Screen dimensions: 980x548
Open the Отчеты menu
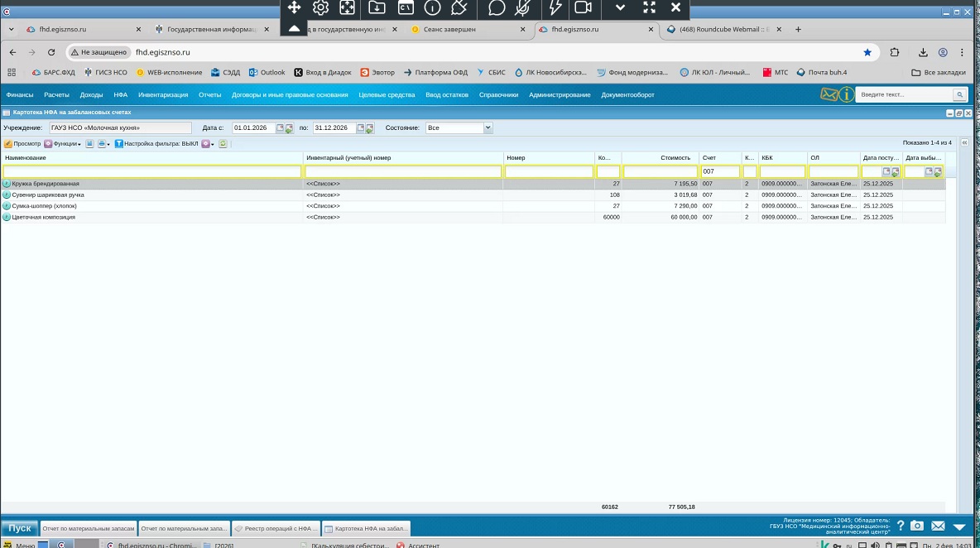tap(210, 95)
